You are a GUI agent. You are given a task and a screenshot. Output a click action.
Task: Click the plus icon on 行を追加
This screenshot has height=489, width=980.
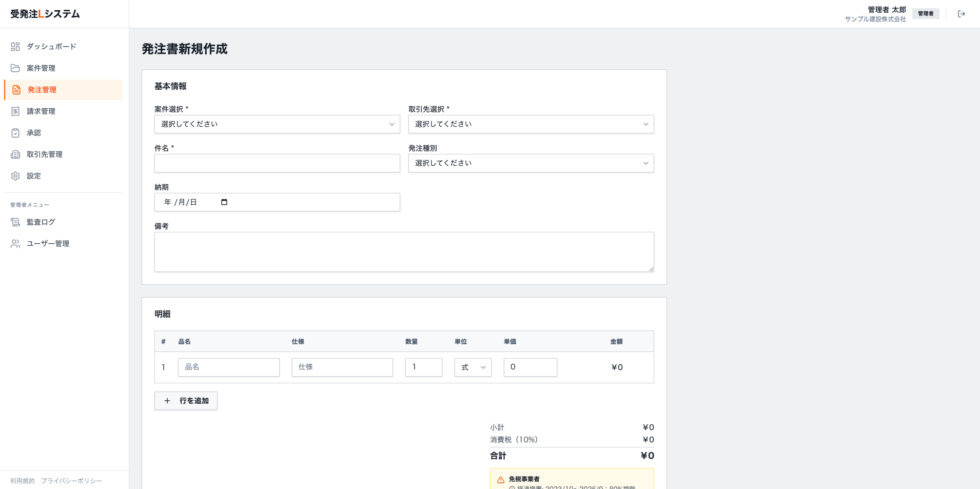167,401
